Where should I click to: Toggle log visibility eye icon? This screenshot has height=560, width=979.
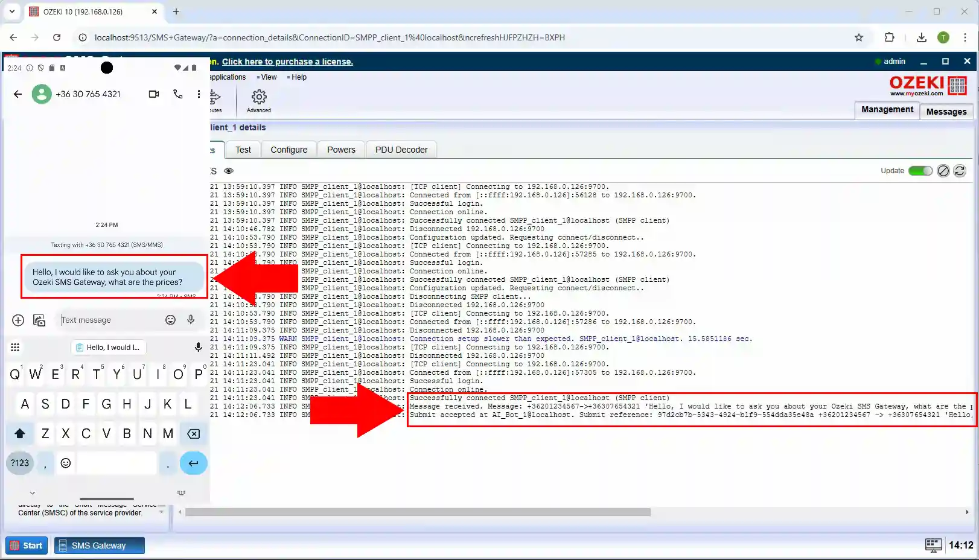click(229, 171)
